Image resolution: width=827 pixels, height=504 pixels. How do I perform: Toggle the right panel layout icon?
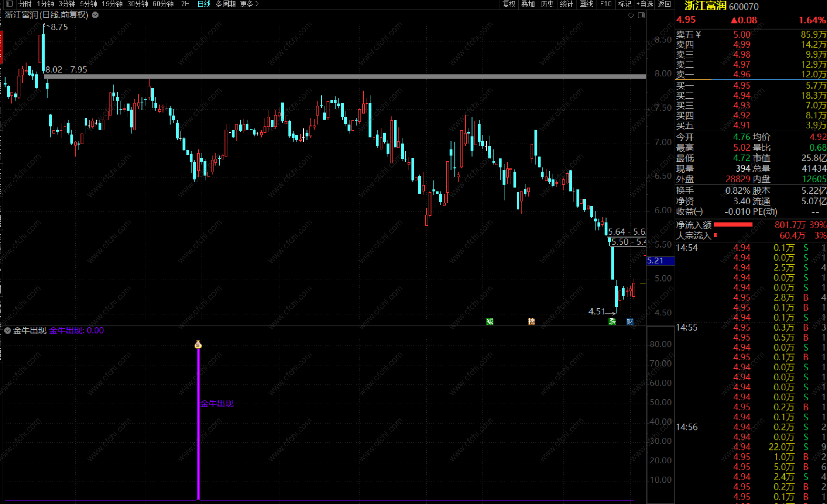click(x=641, y=15)
